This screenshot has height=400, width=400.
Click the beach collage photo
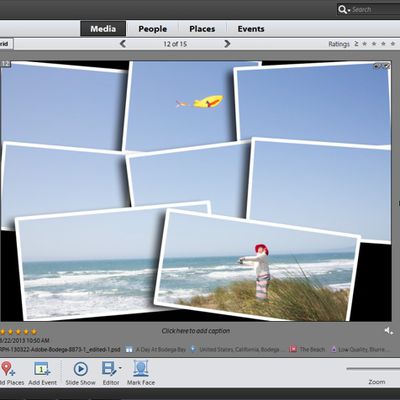196,191
